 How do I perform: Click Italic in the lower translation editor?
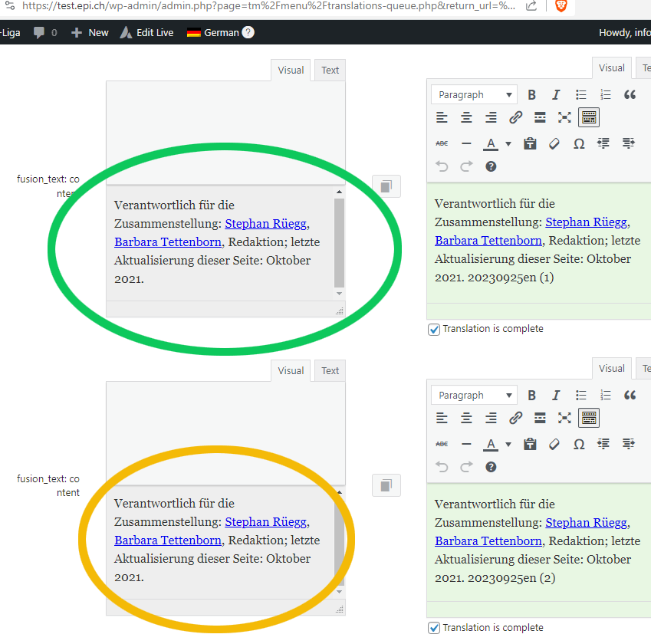tap(556, 396)
